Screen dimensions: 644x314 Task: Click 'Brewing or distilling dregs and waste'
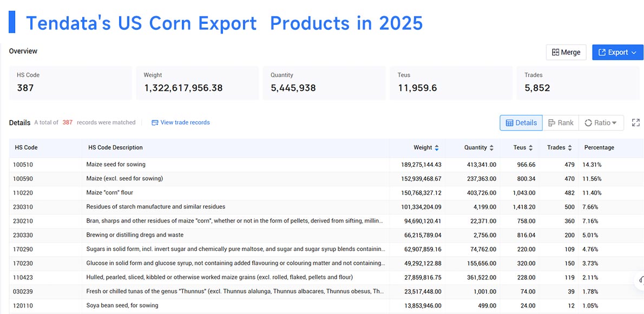coord(135,234)
